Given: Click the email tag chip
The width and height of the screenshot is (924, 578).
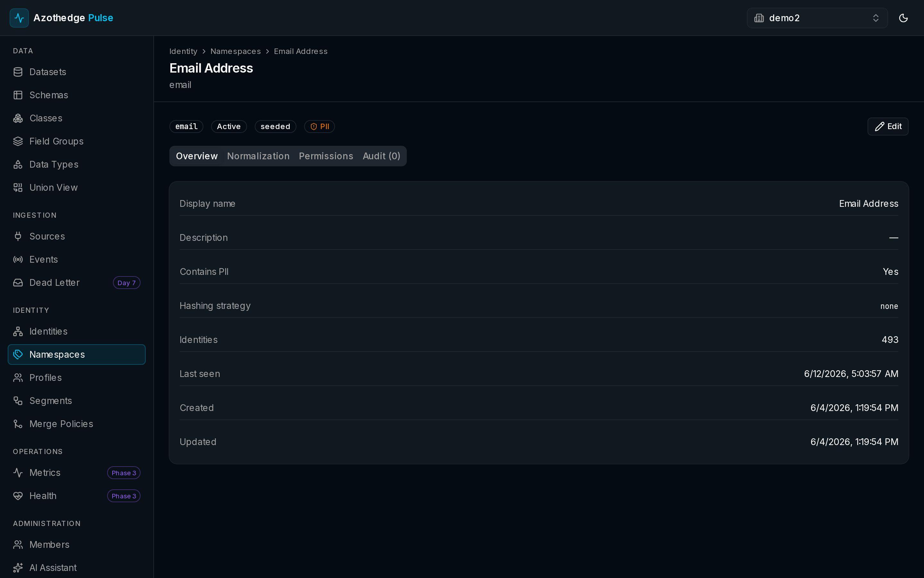Looking at the screenshot, I should pyautogui.click(x=186, y=127).
